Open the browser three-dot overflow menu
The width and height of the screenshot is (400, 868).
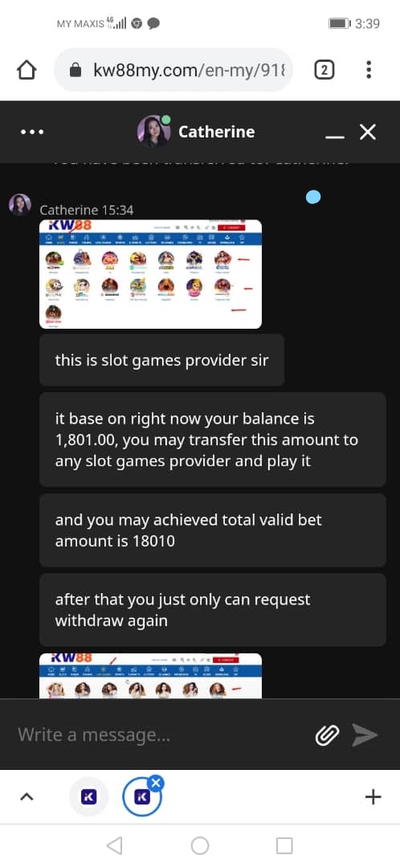tap(369, 70)
